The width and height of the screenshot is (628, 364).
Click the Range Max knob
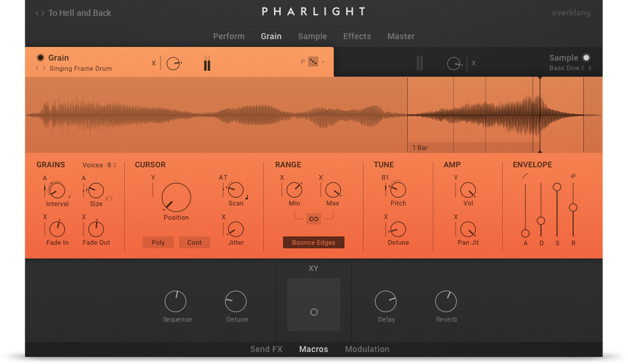coord(333,190)
